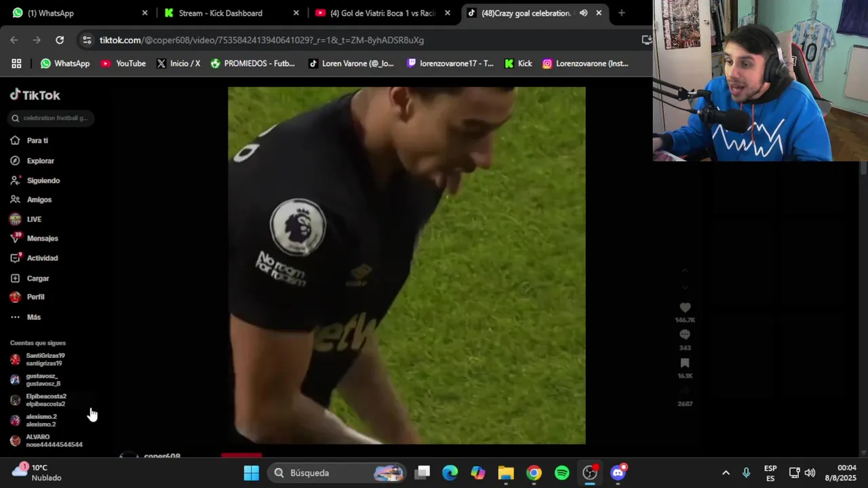Screen dimensions: 868x488
Task: Open WhatsApp bookmark
Action: tap(65, 63)
